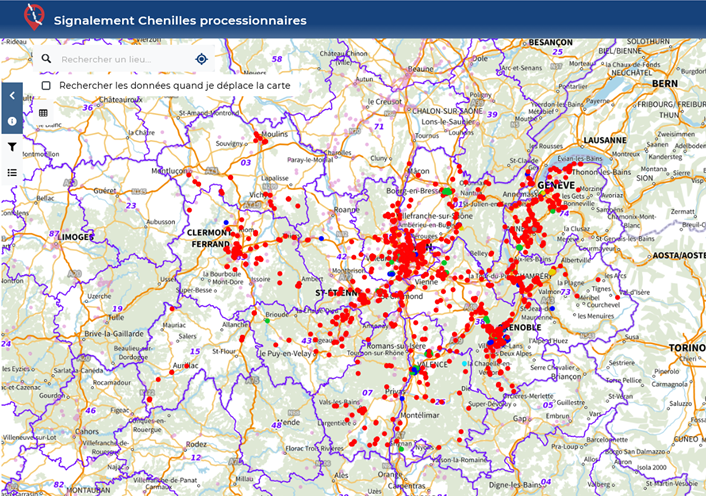Click the 'Roanne' town label
This screenshot has height=496, width=706.
tap(347, 210)
